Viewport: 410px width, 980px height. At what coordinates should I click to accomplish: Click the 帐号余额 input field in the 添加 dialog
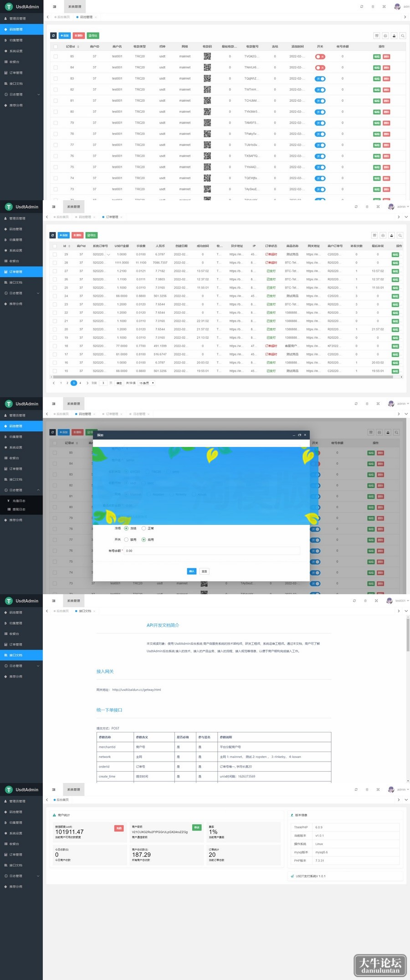[212, 551]
